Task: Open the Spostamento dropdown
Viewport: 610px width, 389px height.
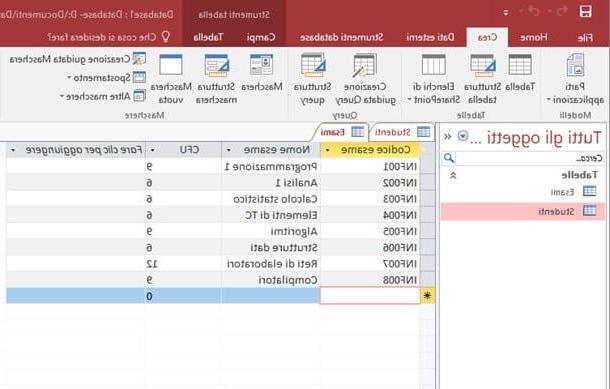Action: click(107, 77)
